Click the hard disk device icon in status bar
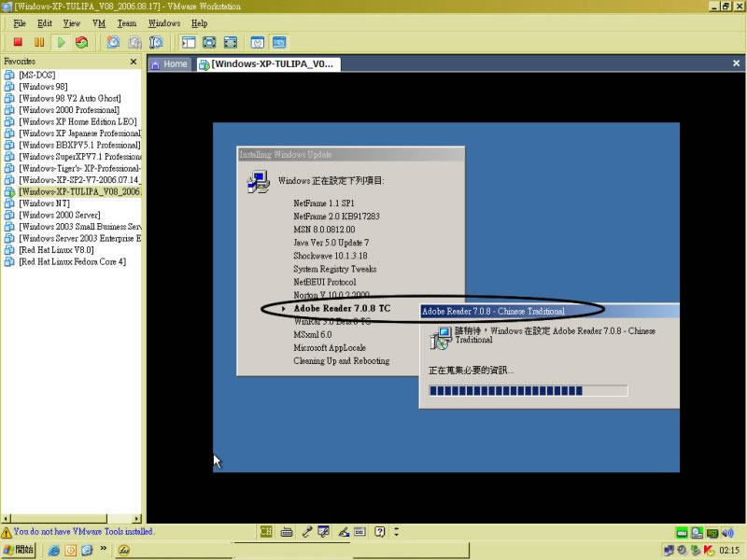 (x=683, y=532)
